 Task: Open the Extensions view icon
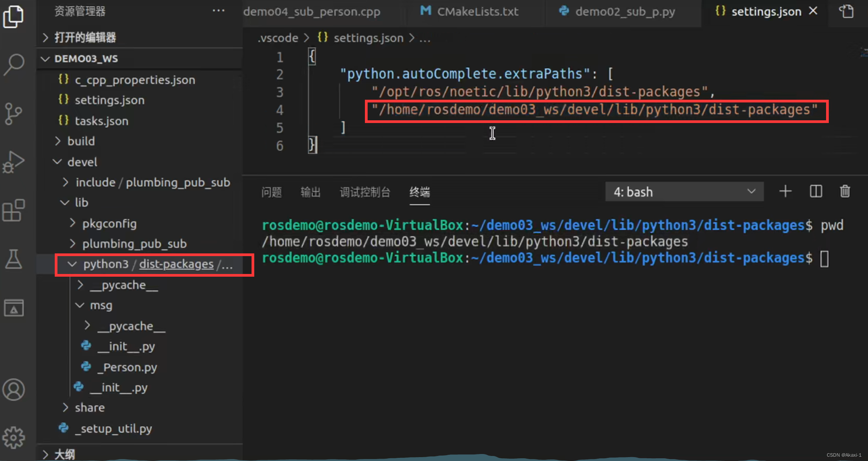point(14,210)
